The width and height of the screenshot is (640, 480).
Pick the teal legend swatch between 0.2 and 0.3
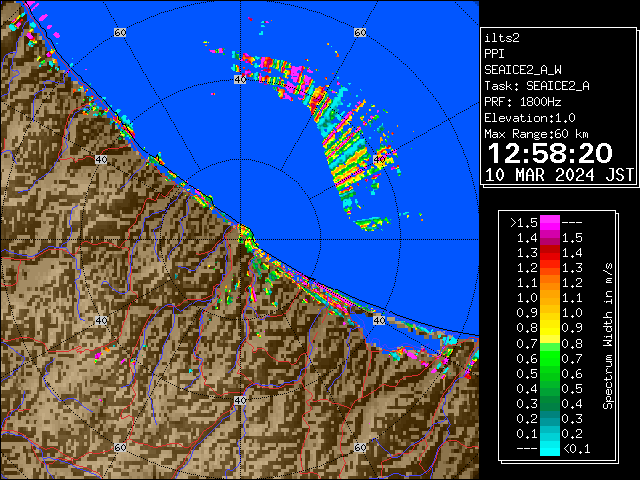pyautogui.click(x=550, y=418)
